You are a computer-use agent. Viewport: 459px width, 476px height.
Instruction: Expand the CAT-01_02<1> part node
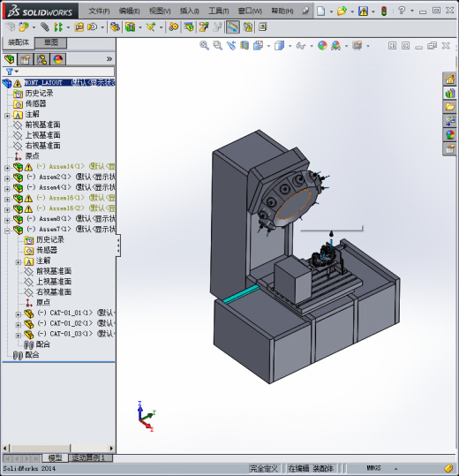click(19, 325)
